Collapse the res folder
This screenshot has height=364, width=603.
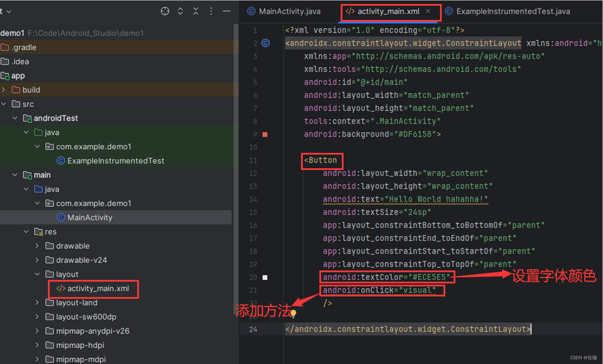(x=26, y=232)
